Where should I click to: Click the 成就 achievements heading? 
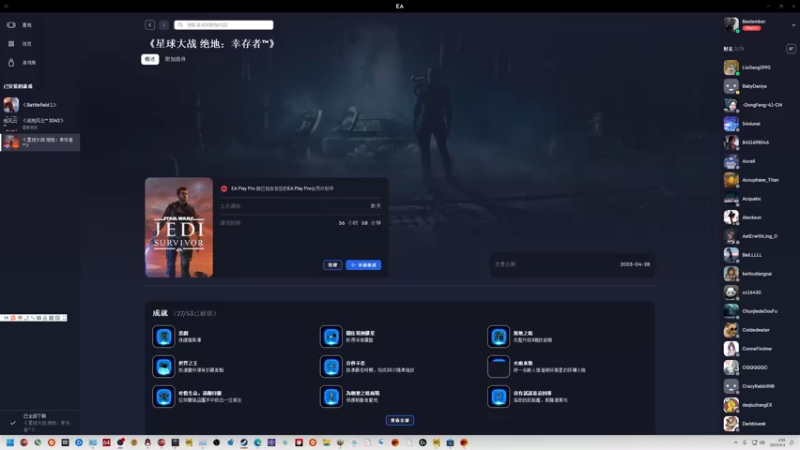click(x=160, y=313)
